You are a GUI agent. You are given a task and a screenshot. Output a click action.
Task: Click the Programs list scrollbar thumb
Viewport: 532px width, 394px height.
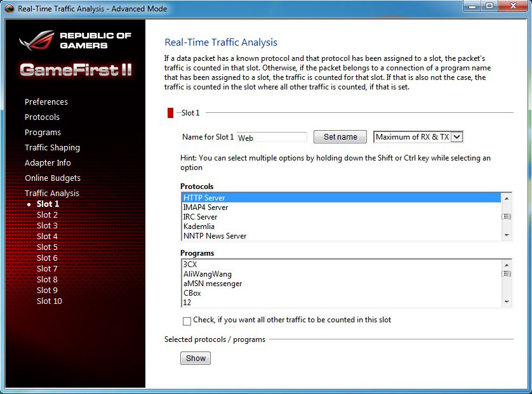(x=506, y=273)
